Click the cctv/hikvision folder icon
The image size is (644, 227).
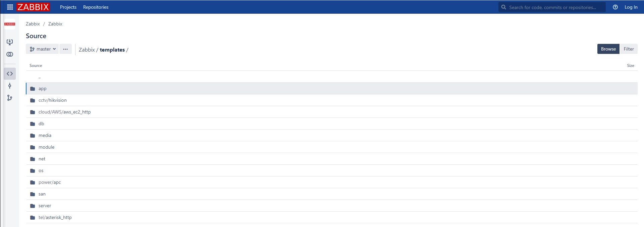click(33, 100)
